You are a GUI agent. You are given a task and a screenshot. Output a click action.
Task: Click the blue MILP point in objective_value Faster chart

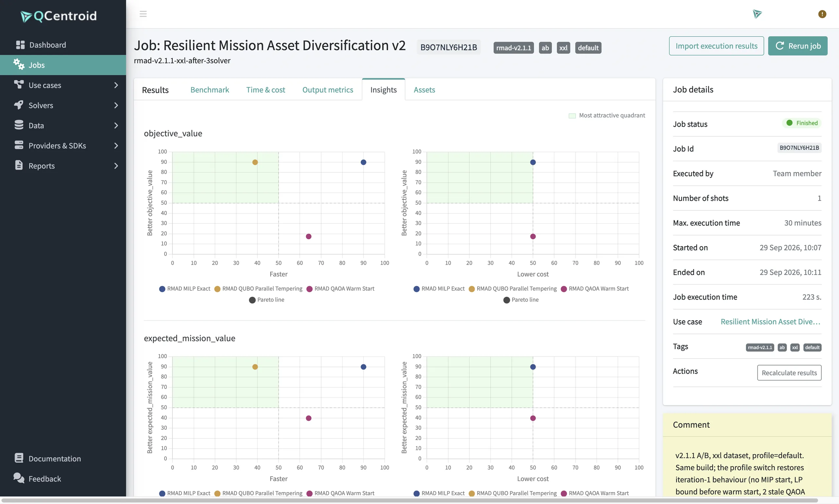363,162
